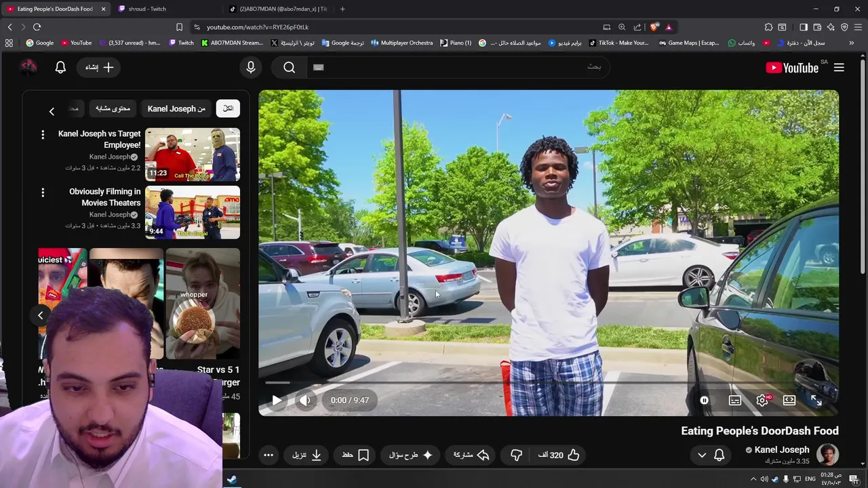
Task: Open Kanel Joseph vs Target Employee thumbnail
Action: point(193,155)
